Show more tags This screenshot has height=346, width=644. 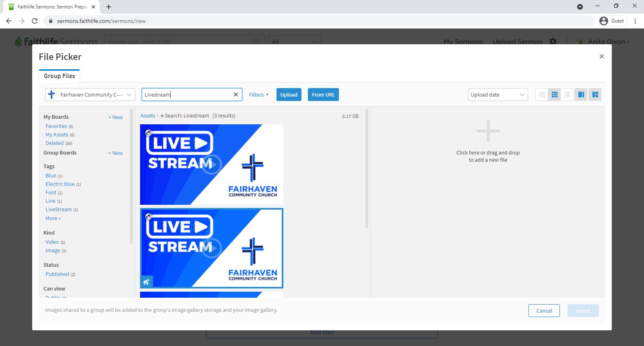(53, 218)
